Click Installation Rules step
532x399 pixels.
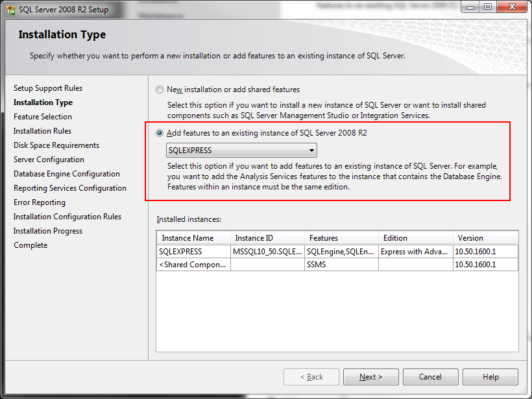[42, 131]
